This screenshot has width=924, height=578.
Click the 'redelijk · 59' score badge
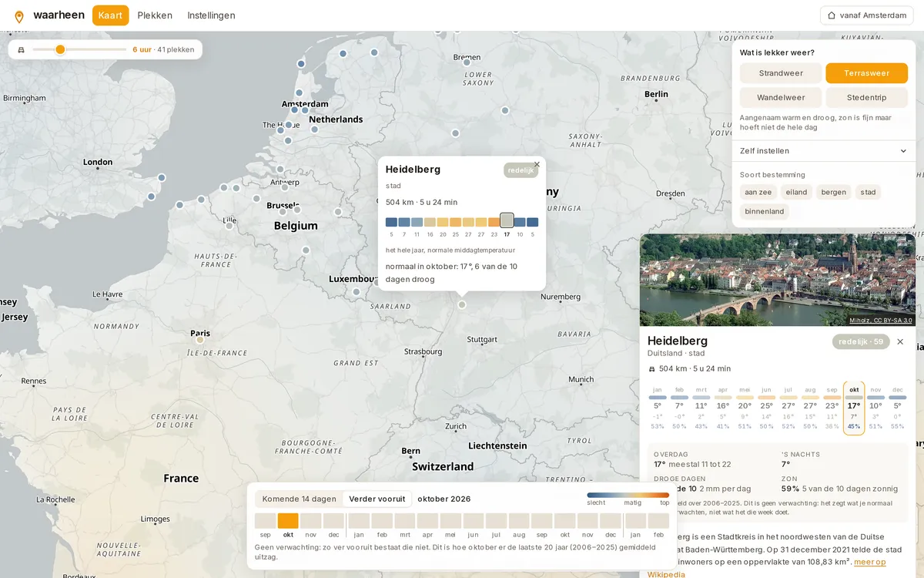click(861, 341)
